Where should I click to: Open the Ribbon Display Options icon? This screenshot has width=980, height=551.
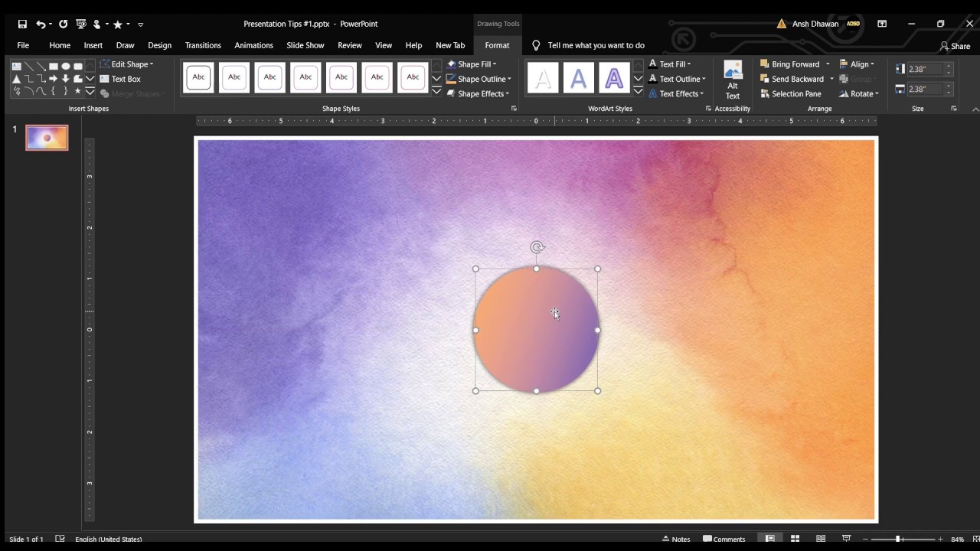[x=882, y=24]
